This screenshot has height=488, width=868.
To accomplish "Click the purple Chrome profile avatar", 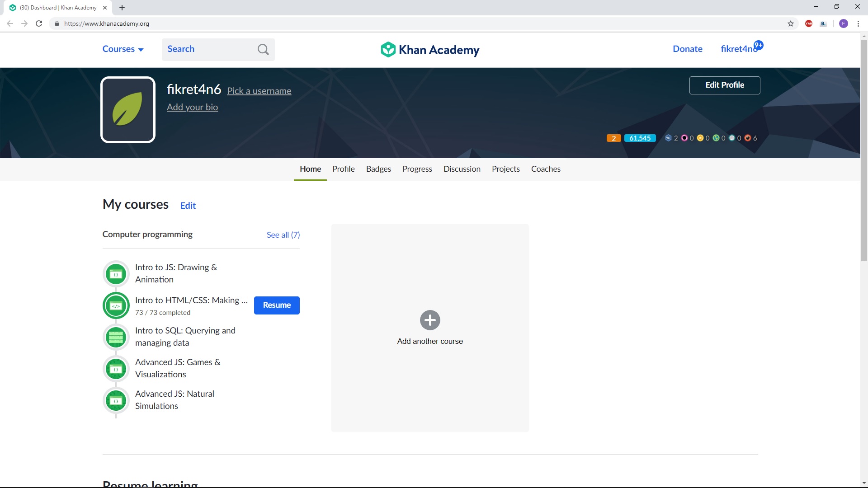I will 844,23.
